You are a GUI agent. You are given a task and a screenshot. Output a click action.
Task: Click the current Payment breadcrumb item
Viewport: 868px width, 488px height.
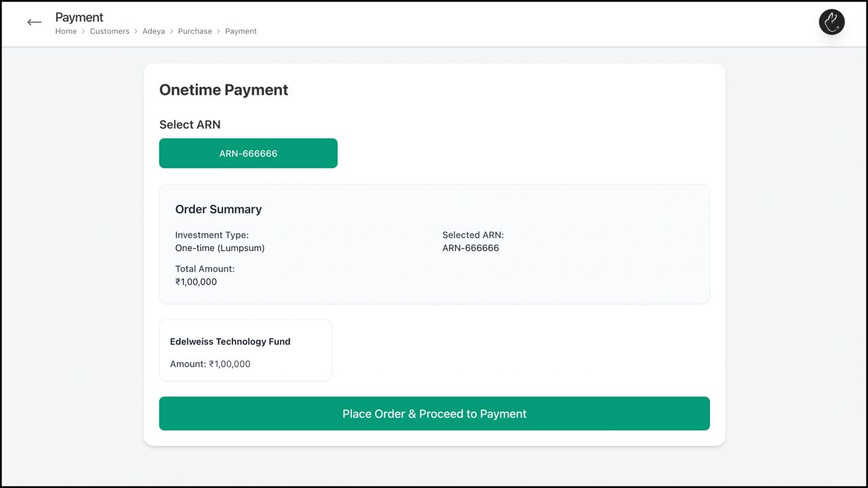tap(241, 31)
